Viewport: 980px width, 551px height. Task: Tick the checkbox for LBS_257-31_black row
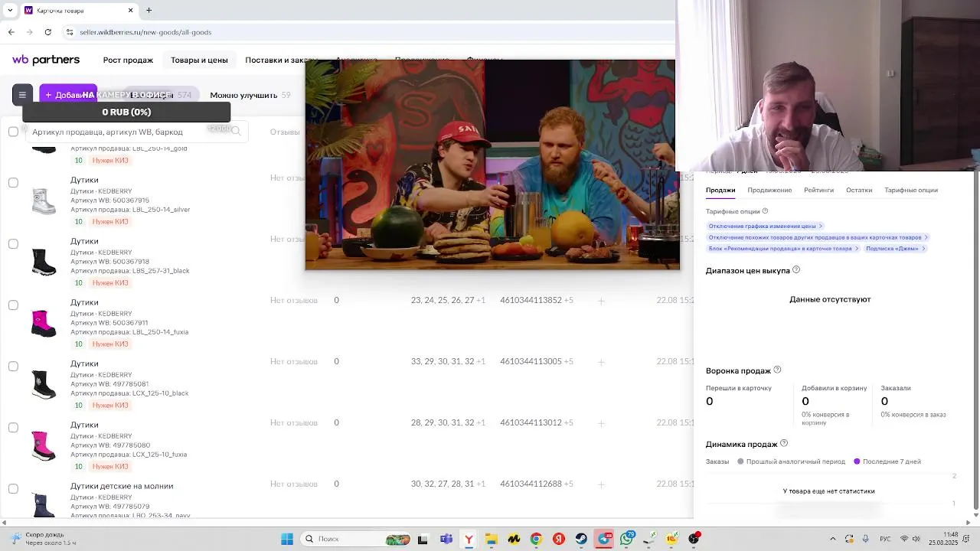coord(13,244)
